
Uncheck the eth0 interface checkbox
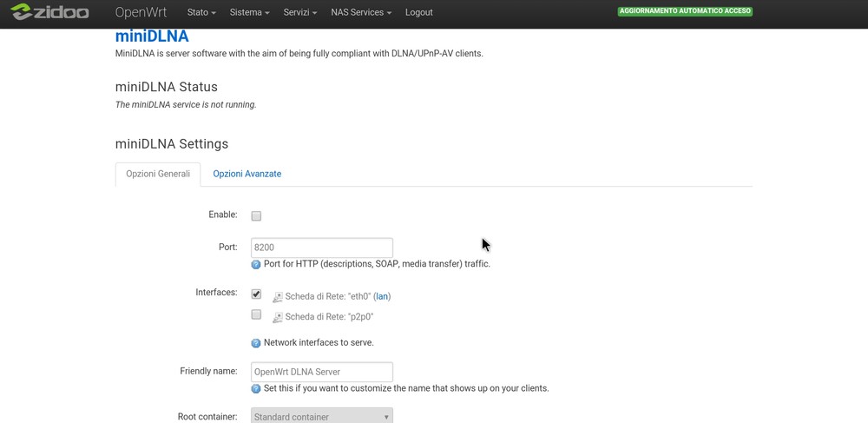pyautogui.click(x=256, y=294)
